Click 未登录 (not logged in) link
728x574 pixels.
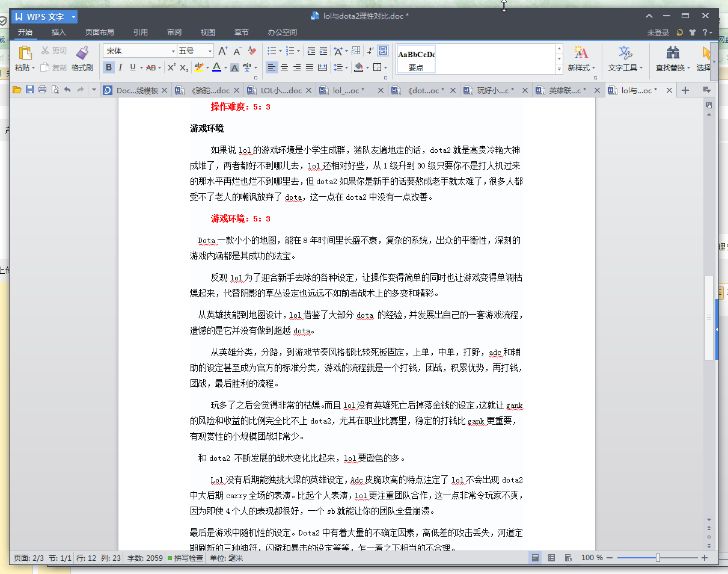point(658,32)
